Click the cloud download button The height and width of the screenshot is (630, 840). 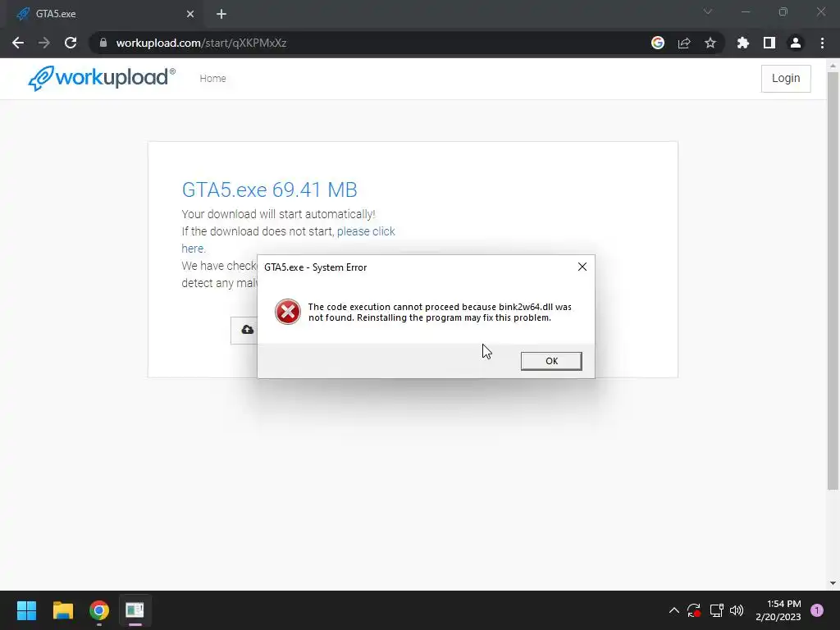click(244, 330)
